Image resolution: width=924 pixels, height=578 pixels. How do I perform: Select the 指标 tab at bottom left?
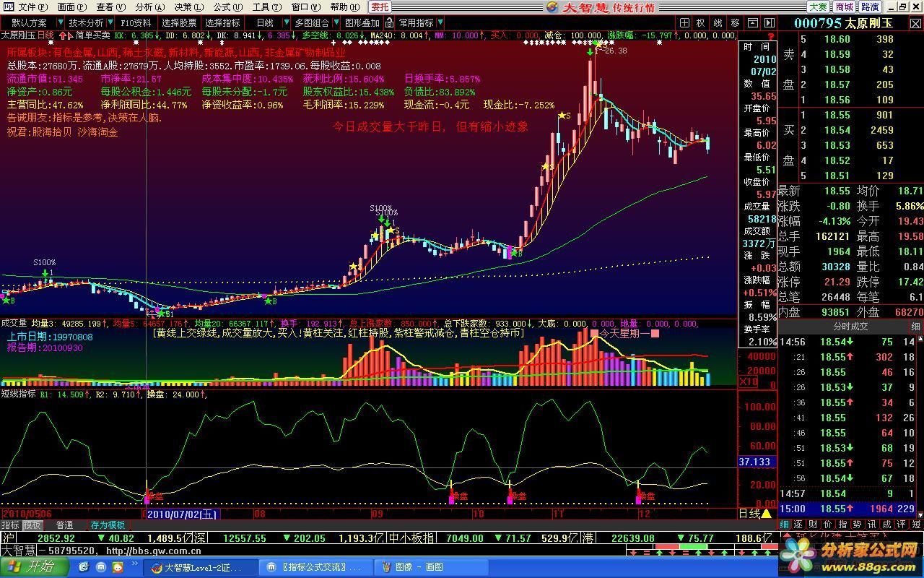pyautogui.click(x=10, y=525)
